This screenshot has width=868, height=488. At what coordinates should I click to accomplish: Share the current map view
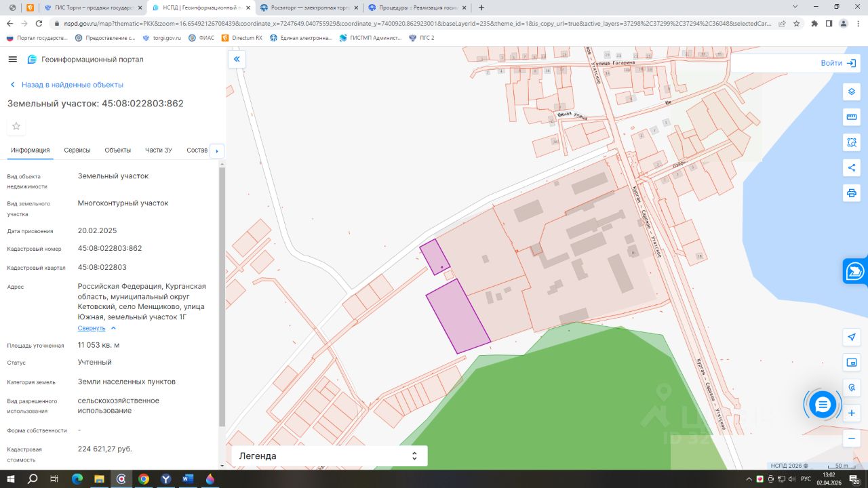pyautogui.click(x=852, y=167)
